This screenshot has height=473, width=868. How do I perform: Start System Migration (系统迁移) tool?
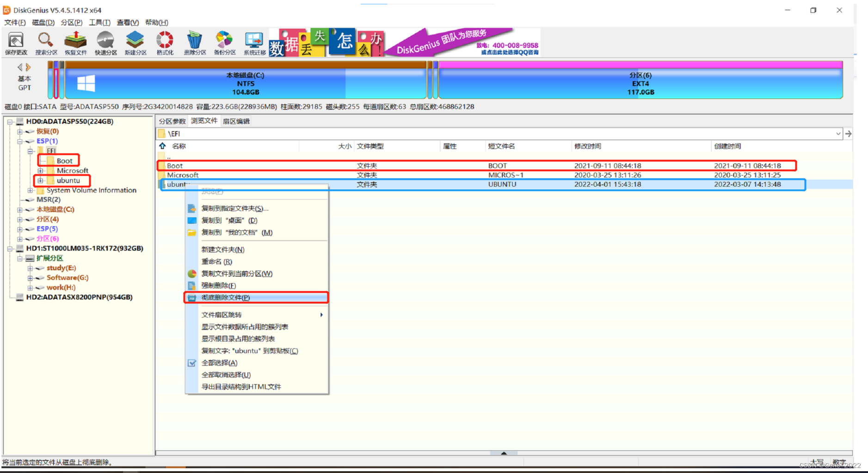coord(254,43)
